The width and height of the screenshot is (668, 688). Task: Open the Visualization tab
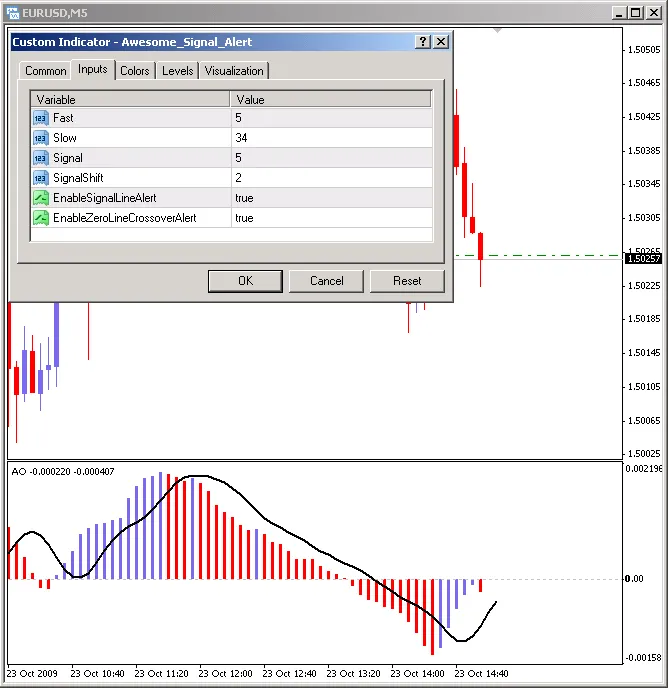(234, 71)
